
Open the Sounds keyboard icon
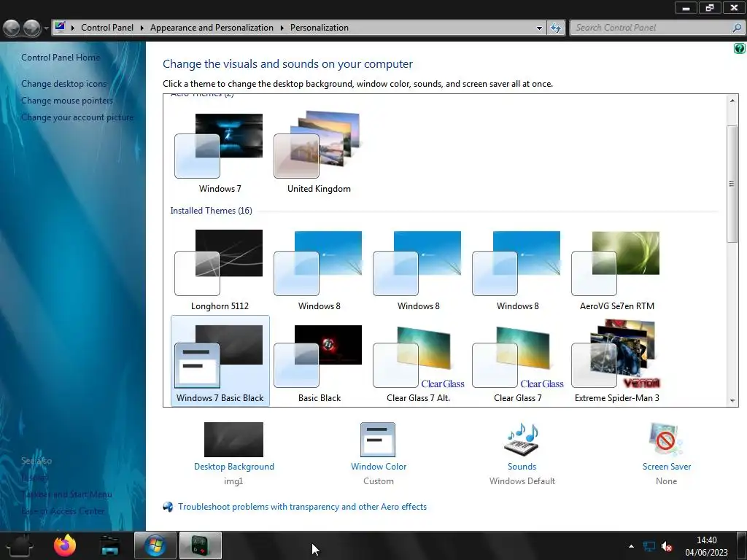522,440
